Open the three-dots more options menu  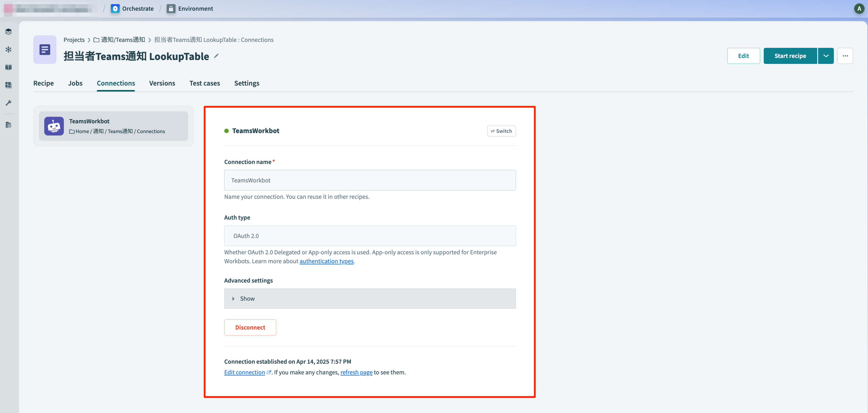pos(845,56)
